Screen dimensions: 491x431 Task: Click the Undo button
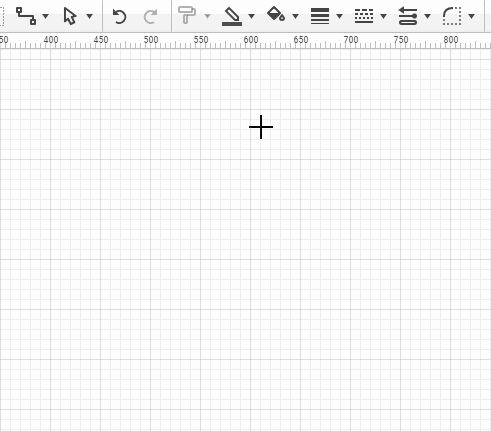(x=119, y=16)
